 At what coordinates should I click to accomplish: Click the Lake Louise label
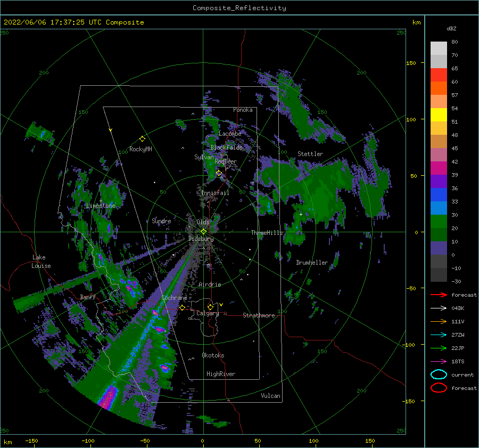pyautogui.click(x=41, y=262)
